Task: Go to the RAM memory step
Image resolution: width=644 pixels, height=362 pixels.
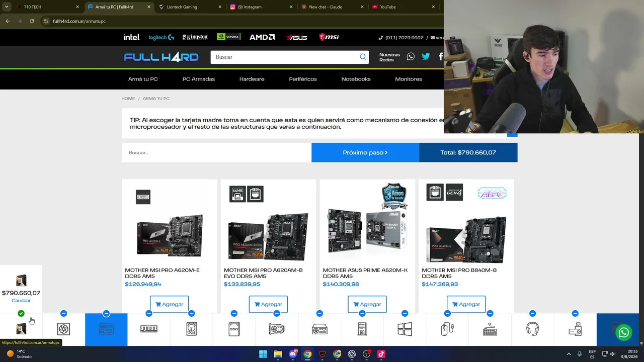Action: [x=149, y=329]
